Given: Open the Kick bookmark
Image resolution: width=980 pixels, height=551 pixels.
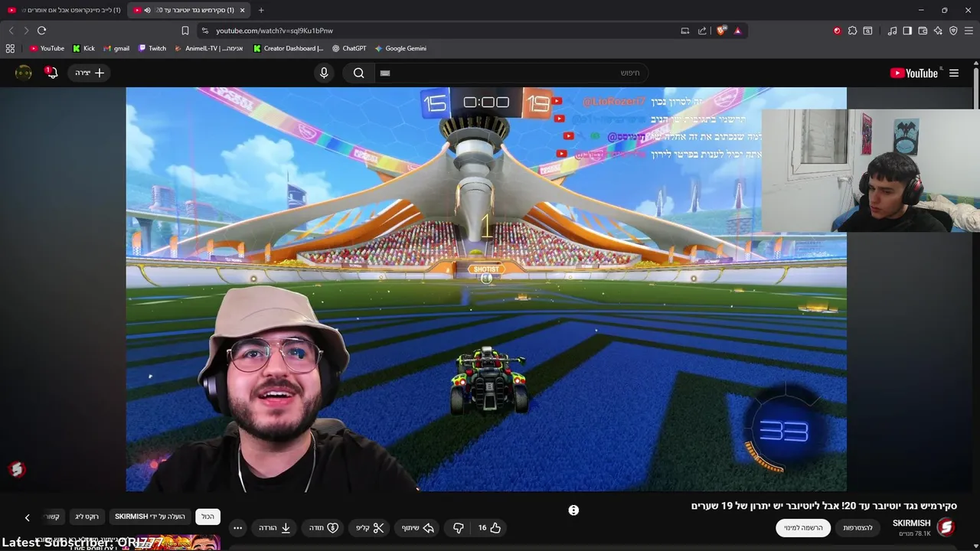Looking at the screenshot, I should pos(83,48).
